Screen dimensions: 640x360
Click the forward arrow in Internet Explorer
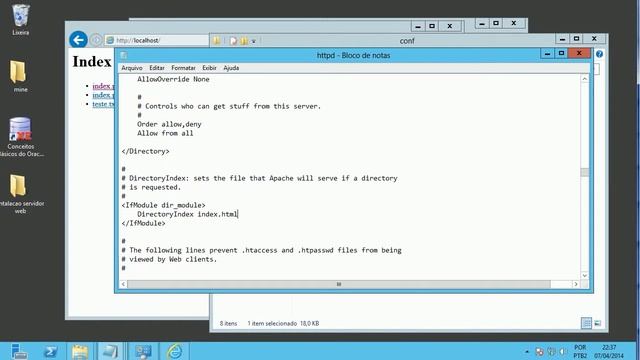point(96,40)
